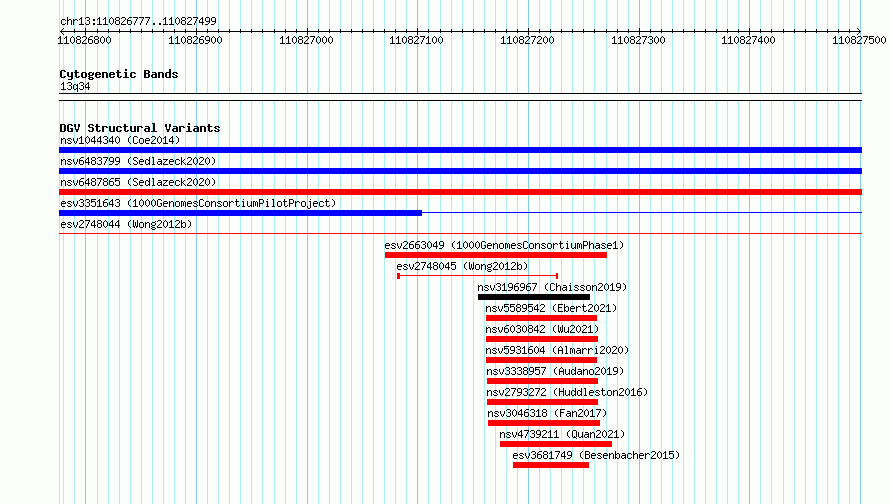Click the nsv1044340 (Coe2014) blue variant bar
890x504 pixels.
tap(460, 150)
